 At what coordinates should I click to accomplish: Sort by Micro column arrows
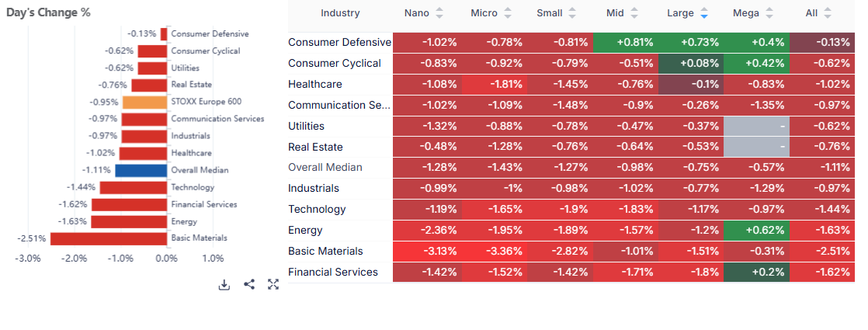(508, 13)
